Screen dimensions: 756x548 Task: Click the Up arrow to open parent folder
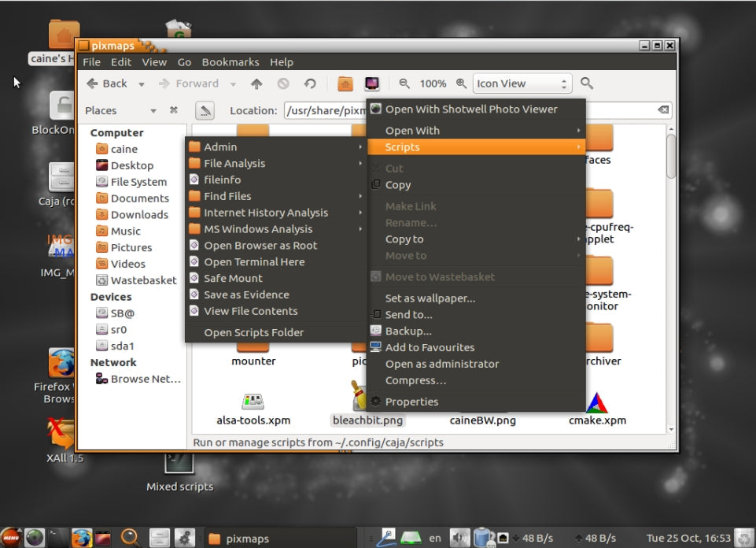[x=256, y=83]
